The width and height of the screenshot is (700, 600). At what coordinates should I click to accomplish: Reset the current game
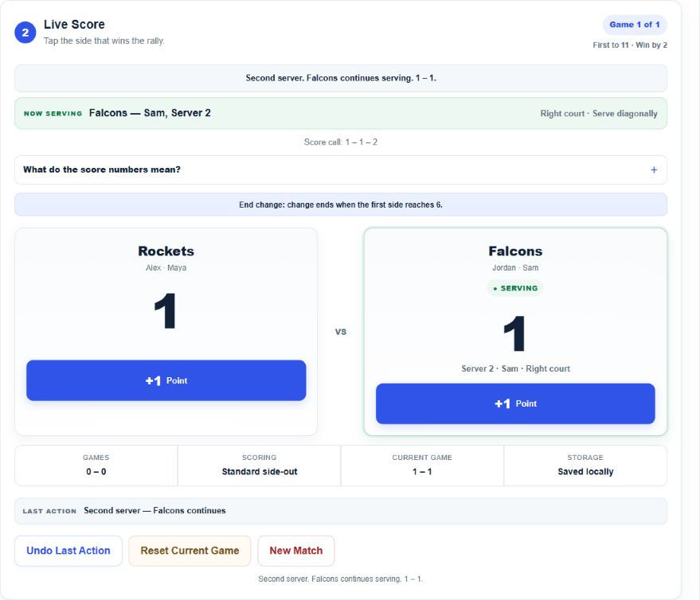[190, 551]
